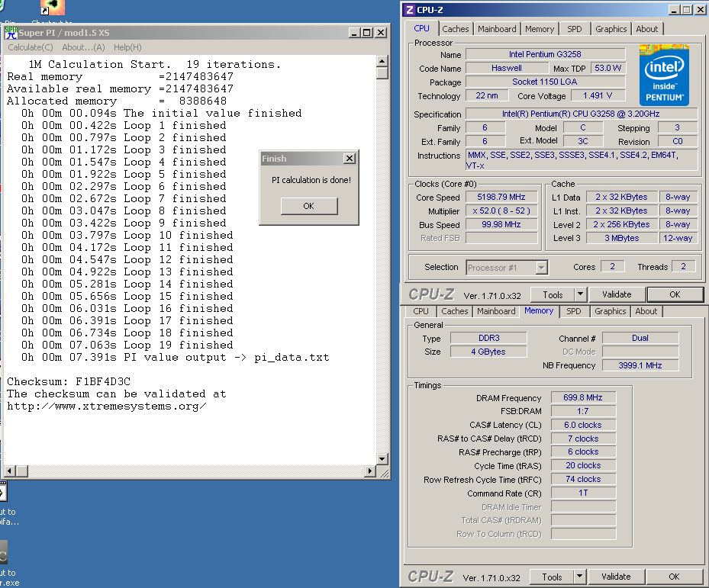The width and height of the screenshot is (709, 588).
Task: Click the Core Voltage value 1.491 V
Action: pos(598,96)
